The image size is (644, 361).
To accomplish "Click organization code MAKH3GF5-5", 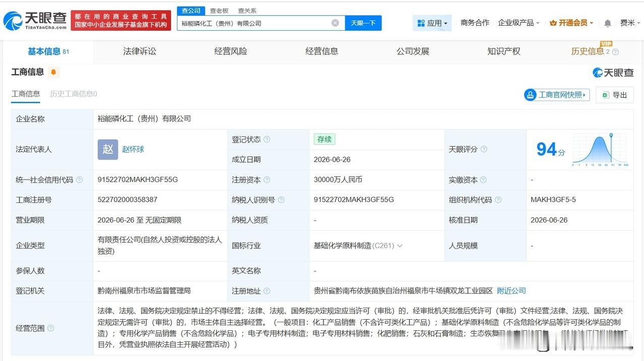I will 553,200.
